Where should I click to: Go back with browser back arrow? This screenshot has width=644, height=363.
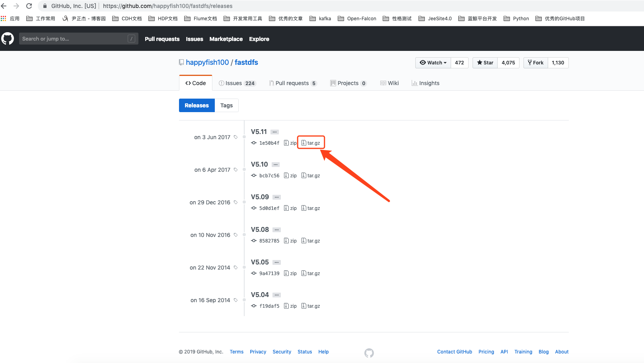4,6
